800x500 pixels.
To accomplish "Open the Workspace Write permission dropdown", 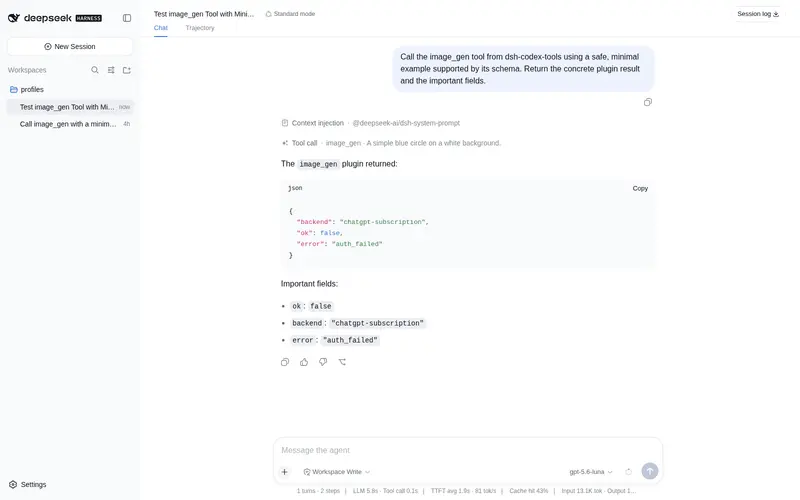I will (337, 472).
